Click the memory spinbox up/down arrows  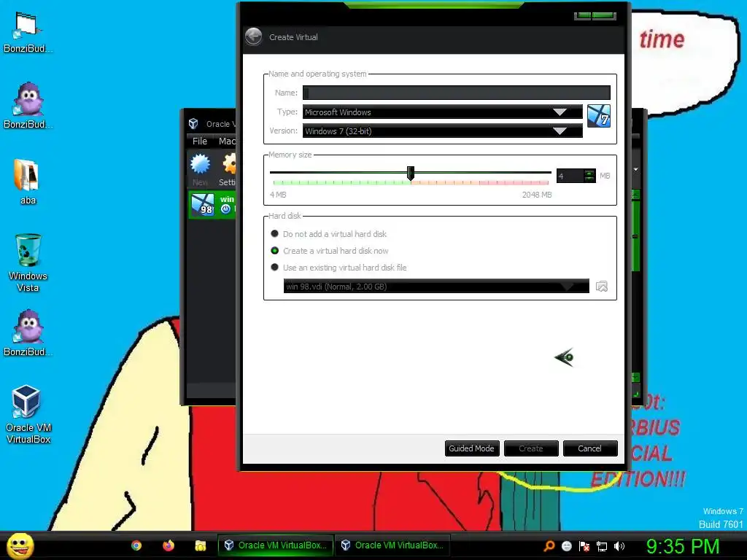coord(589,176)
